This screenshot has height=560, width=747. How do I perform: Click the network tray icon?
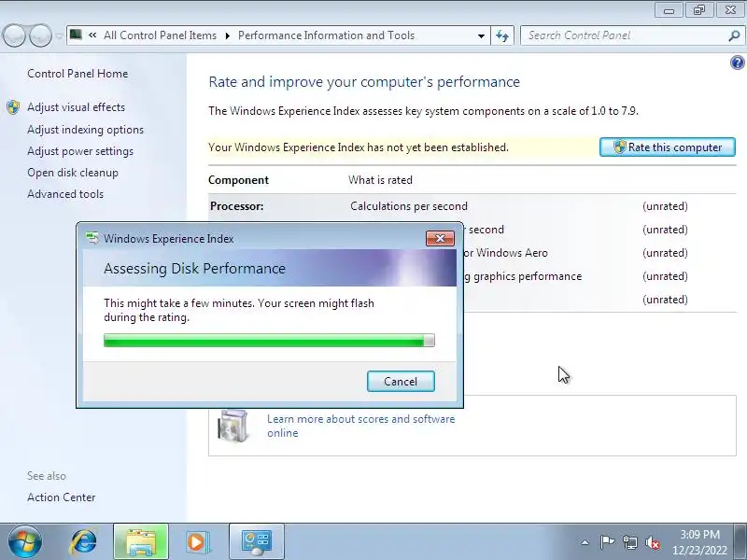[x=629, y=542]
